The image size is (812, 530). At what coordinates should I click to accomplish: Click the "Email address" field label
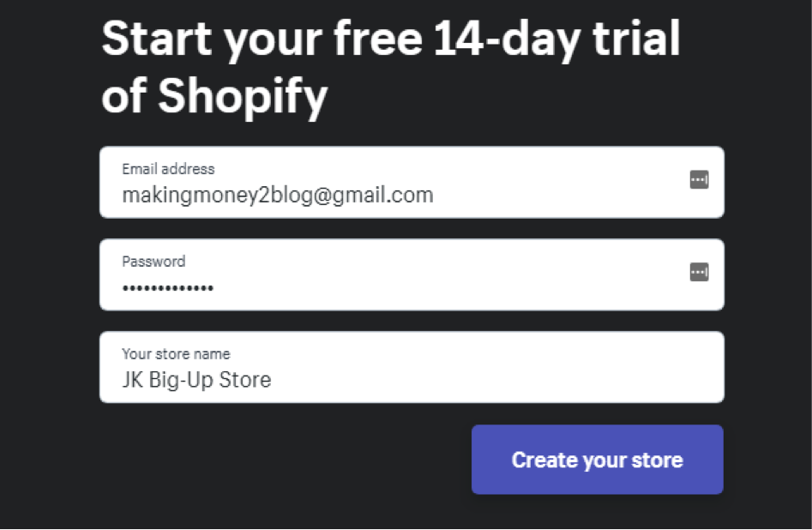pyautogui.click(x=168, y=169)
